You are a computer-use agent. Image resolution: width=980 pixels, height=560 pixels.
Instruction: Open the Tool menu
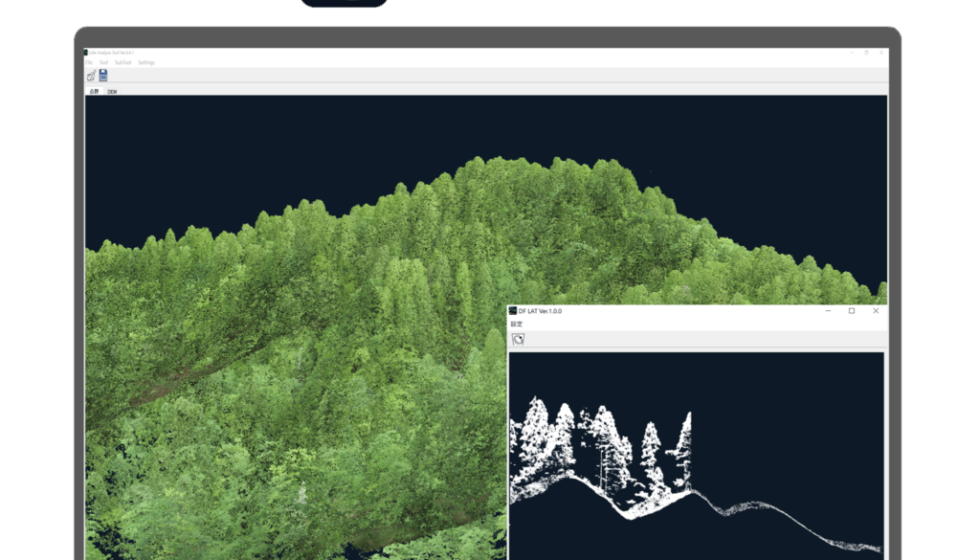pyautogui.click(x=103, y=62)
